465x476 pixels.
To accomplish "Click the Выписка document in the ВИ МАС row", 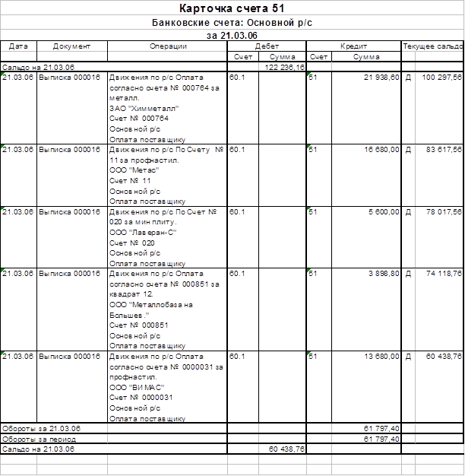I will point(70,355).
